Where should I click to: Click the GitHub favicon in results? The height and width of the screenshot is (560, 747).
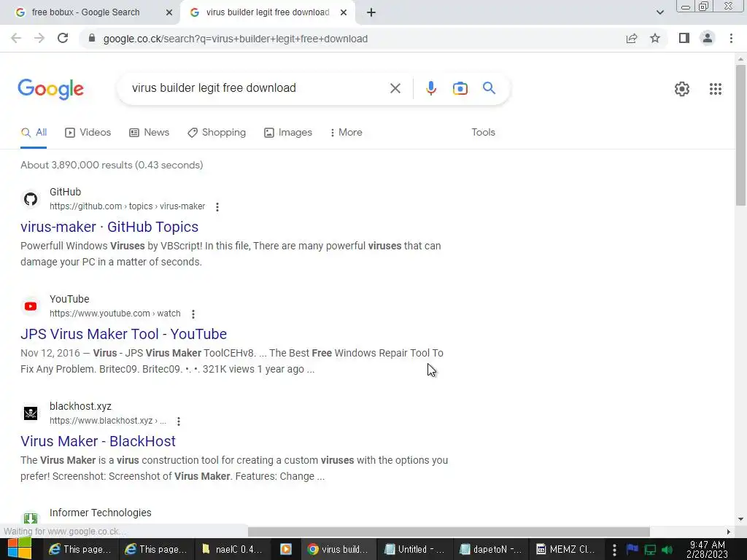pos(31,199)
